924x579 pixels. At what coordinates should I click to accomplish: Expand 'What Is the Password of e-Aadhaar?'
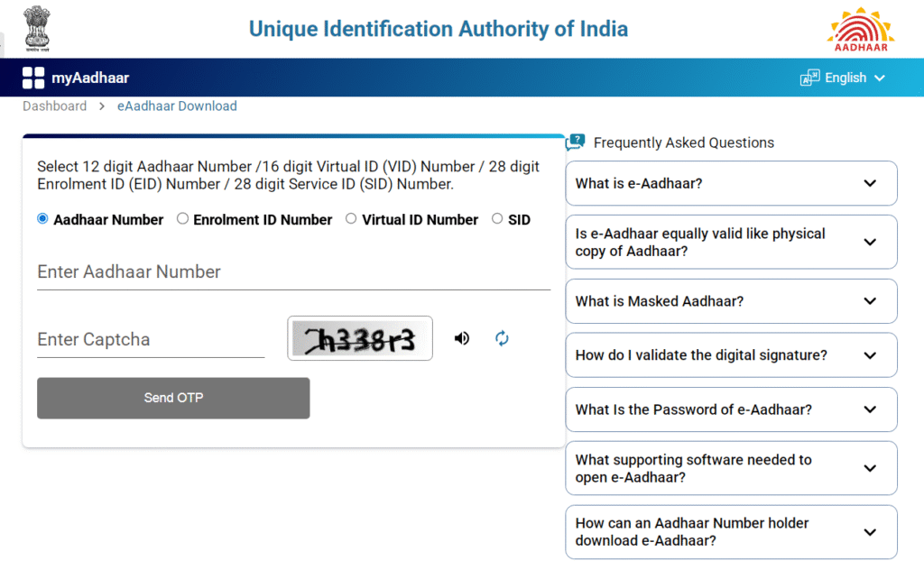click(731, 409)
